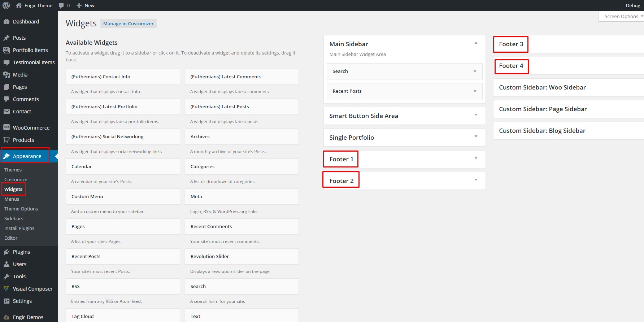The image size is (644, 322).
Task: Open the Footer 3 widget area
Action: (x=569, y=44)
